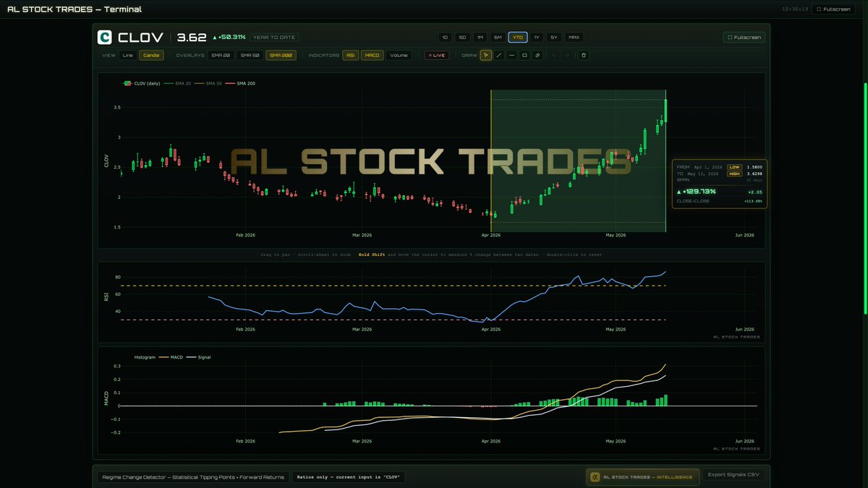Toggle the Volume indicator
Screen dimensions: 868x488
point(399,55)
